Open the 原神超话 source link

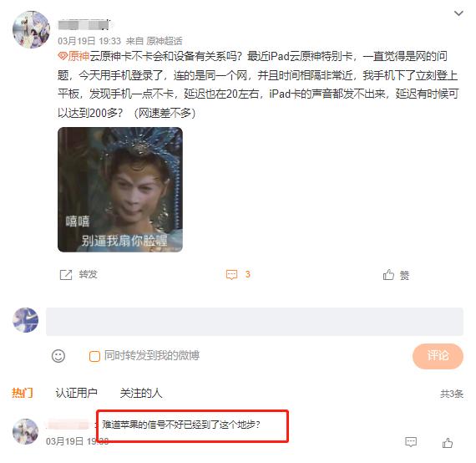tap(165, 41)
